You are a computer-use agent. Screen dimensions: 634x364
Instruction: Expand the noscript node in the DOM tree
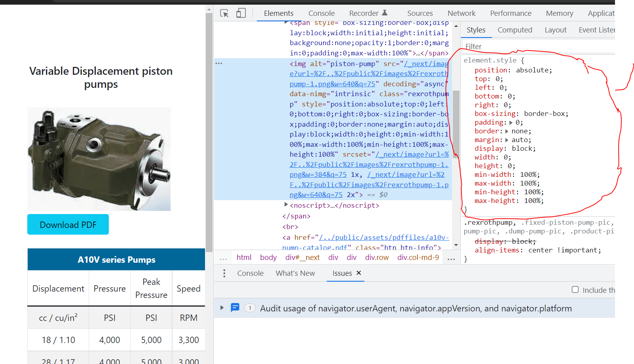pos(286,205)
